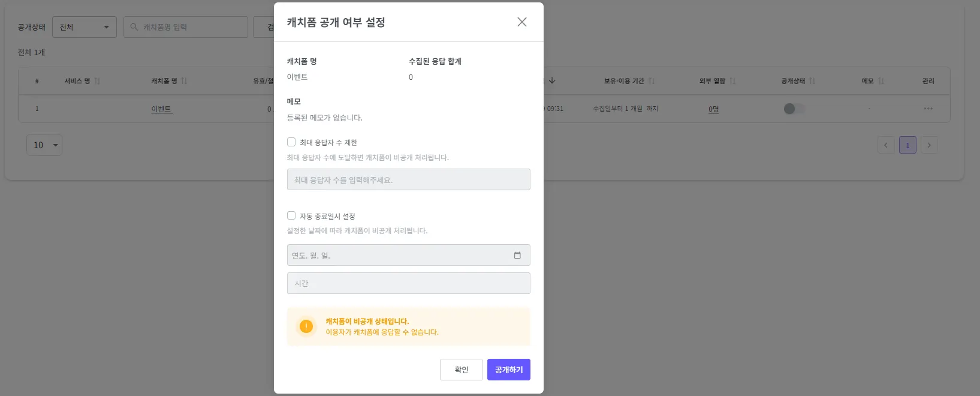Image resolution: width=980 pixels, height=396 pixels.
Task: Click the sort icon beside 메모
Action: [x=881, y=81]
